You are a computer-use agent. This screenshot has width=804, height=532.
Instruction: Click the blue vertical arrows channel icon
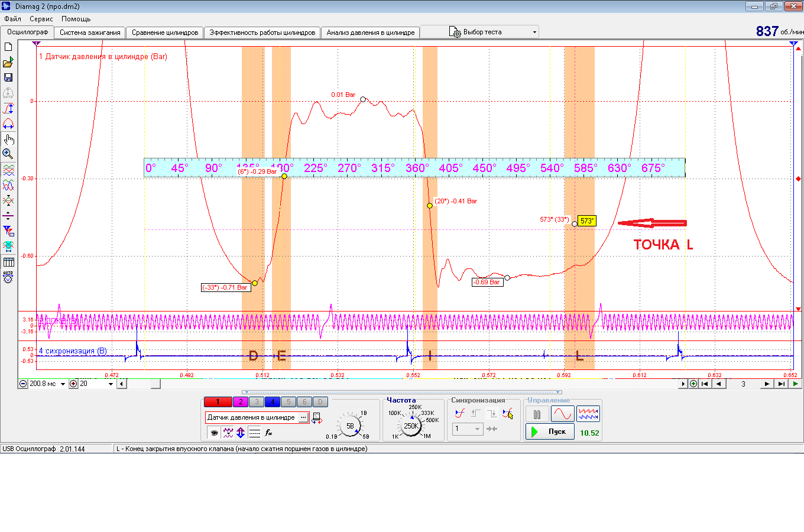241,433
